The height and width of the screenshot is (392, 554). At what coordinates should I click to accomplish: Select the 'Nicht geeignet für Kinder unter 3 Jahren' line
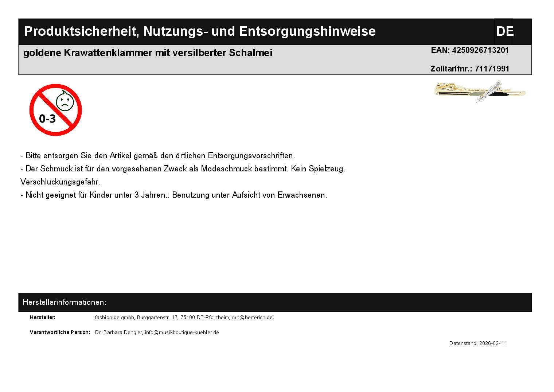tap(173, 195)
